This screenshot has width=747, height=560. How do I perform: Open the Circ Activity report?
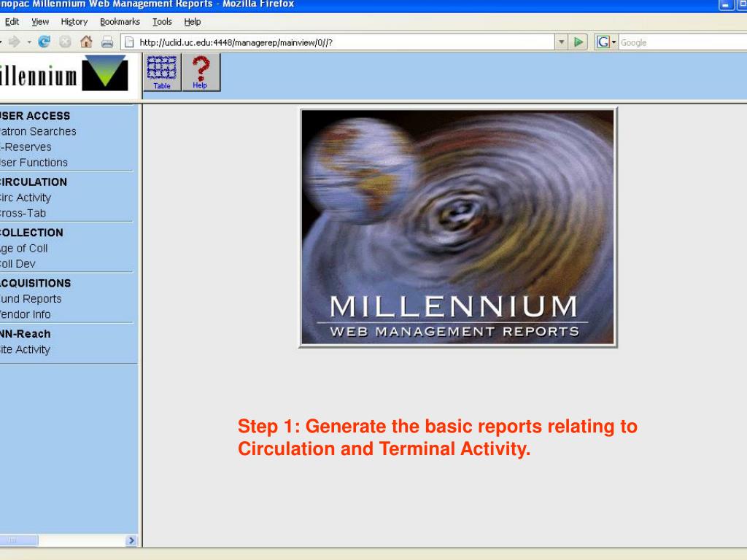[x=26, y=198]
